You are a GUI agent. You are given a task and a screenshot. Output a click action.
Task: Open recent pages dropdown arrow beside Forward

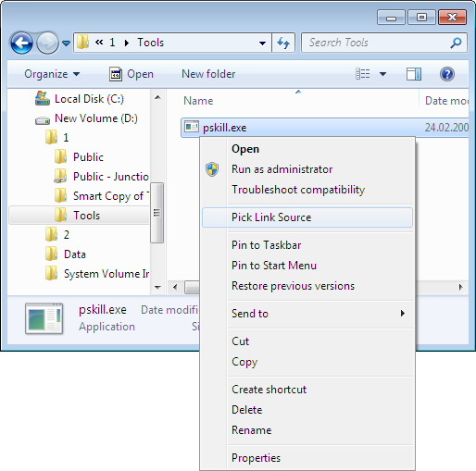pyautogui.click(x=66, y=43)
